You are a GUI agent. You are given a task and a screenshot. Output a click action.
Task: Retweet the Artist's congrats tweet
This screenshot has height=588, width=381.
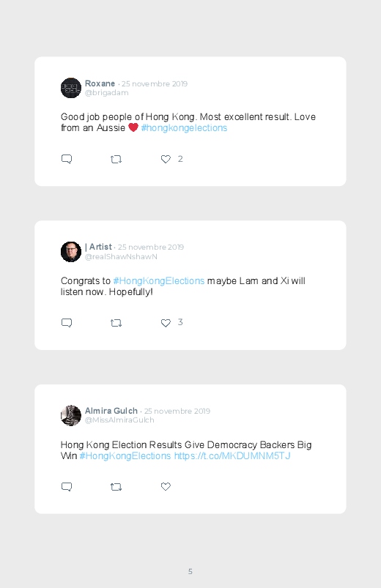pyautogui.click(x=116, y=323)
